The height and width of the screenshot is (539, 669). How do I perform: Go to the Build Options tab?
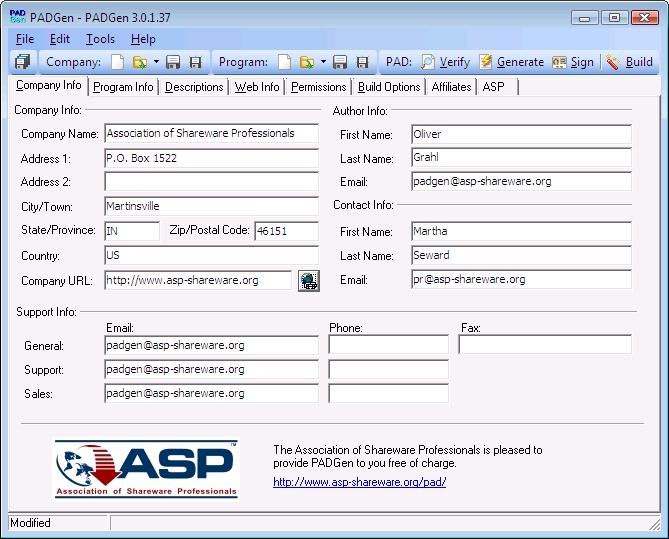click(x=389, y=87)
